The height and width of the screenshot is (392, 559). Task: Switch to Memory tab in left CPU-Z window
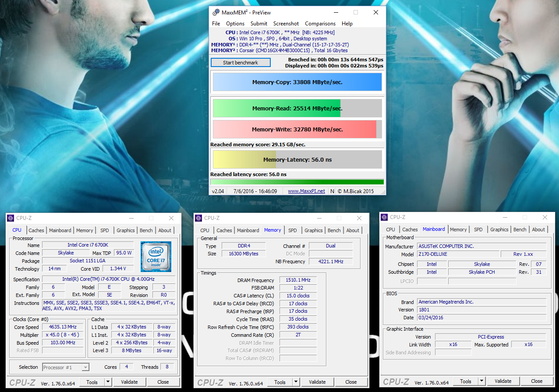[85, 230]
